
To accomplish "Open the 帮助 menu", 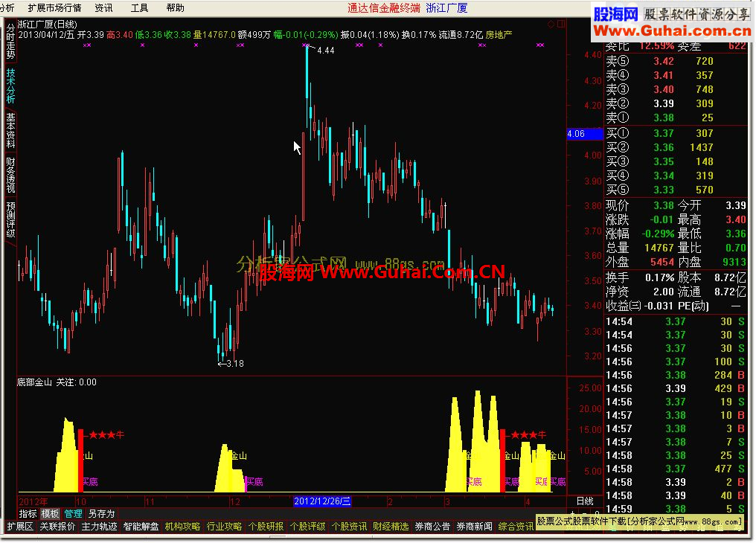I will [175, 7].
